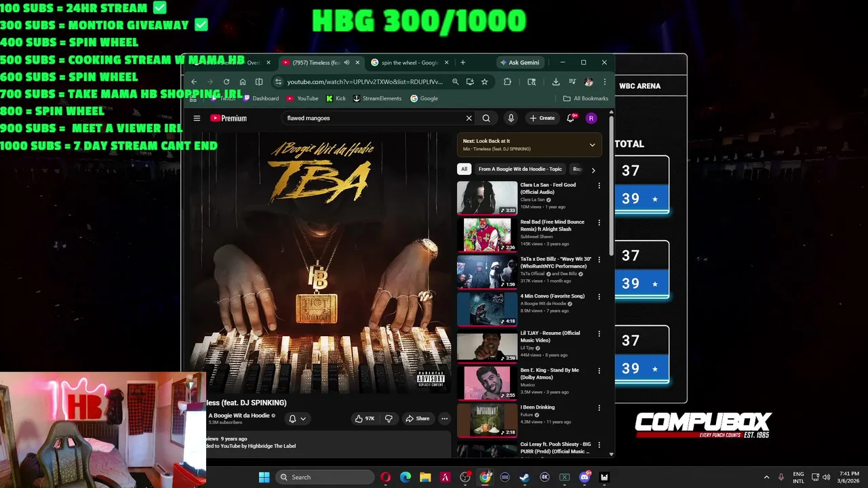The height and width of the screenshot is (488, 868).
Task: Start voice search with the microphone
Action: 511,118
